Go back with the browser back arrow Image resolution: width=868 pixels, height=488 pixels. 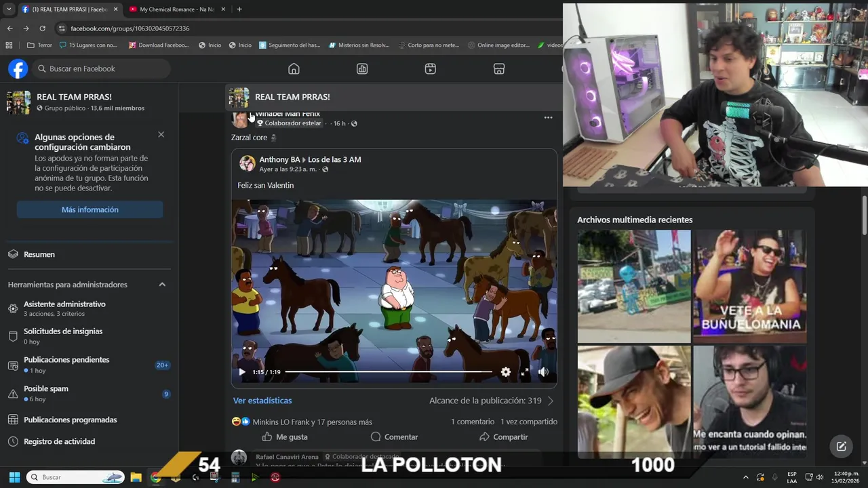(9, 28)
